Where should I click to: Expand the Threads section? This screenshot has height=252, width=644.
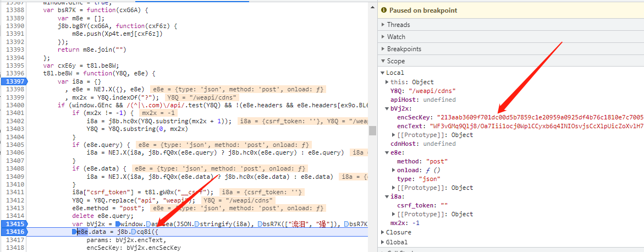[x=383, y=25]
